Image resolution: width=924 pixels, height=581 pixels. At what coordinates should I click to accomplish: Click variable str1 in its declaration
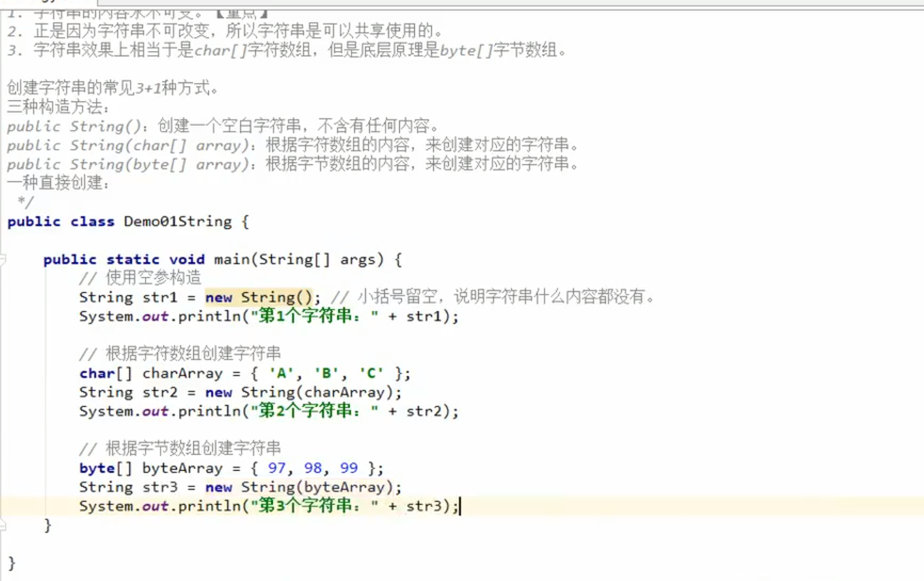(160, 297)
